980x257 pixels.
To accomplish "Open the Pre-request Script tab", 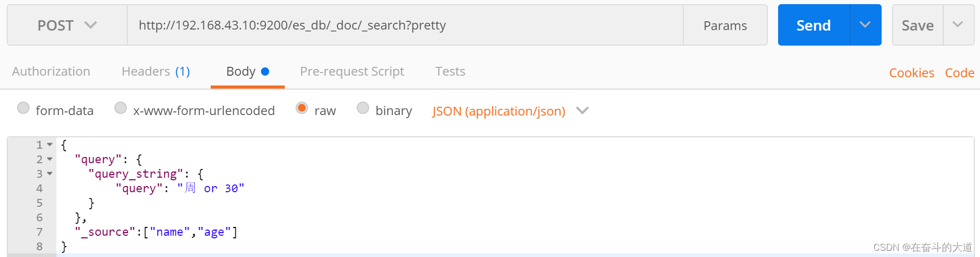I will coord(352,72).
